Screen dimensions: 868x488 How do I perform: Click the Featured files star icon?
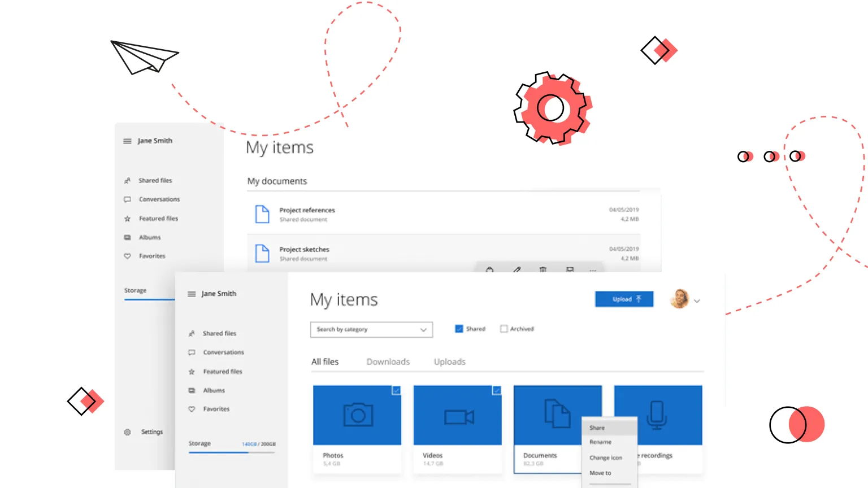point(193,371)
